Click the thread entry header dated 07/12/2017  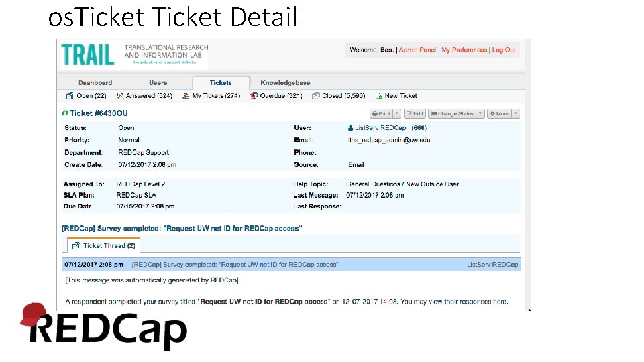(291, 265)
